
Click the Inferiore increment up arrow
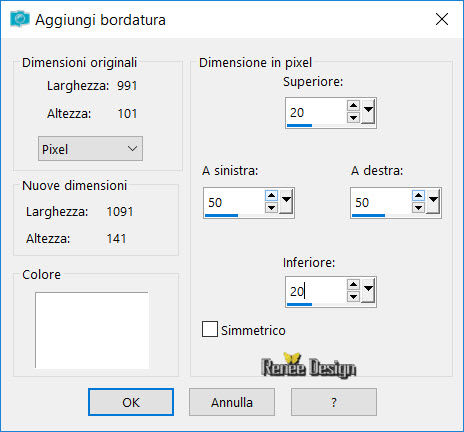click(353, 284)
